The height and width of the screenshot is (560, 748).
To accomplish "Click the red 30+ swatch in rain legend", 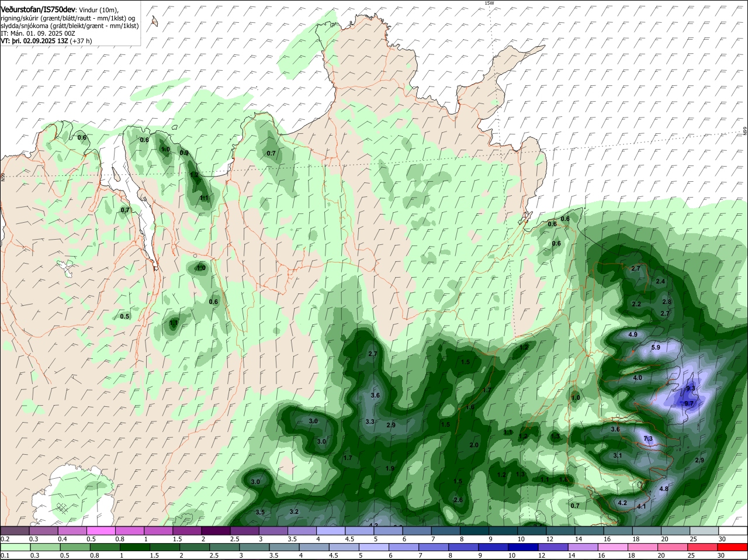I will point(733,547).
